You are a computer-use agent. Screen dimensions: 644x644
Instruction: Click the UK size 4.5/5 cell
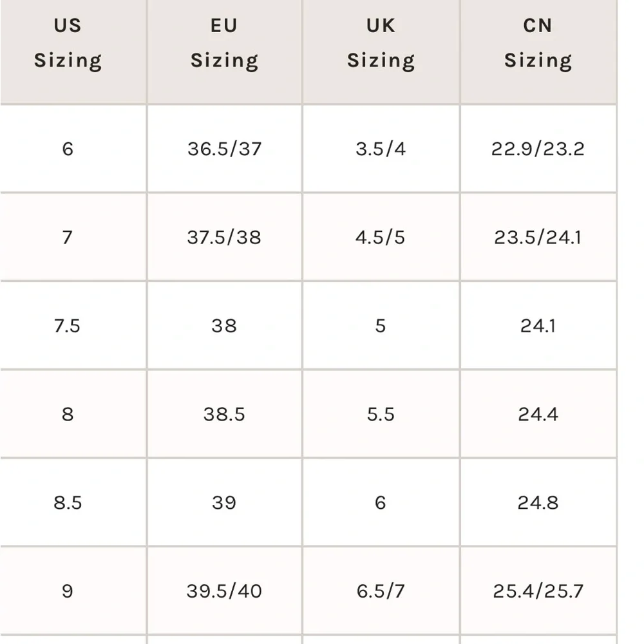tap(381, 237)
